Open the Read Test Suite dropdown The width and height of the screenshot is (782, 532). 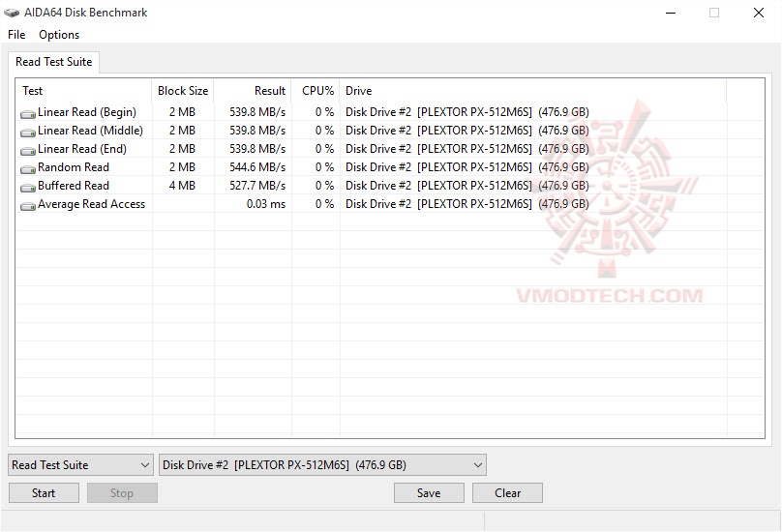80,465
